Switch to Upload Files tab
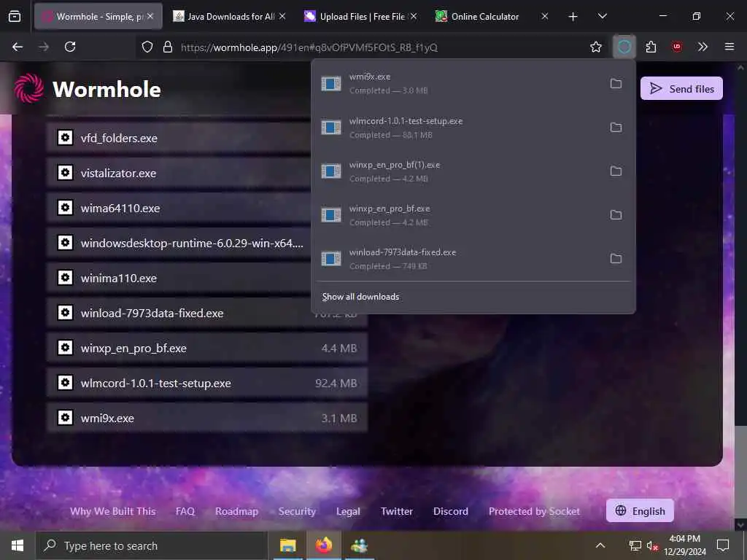The height and width of the screenshot is (560, 747). pyautogui.click(x=362, y=16)
